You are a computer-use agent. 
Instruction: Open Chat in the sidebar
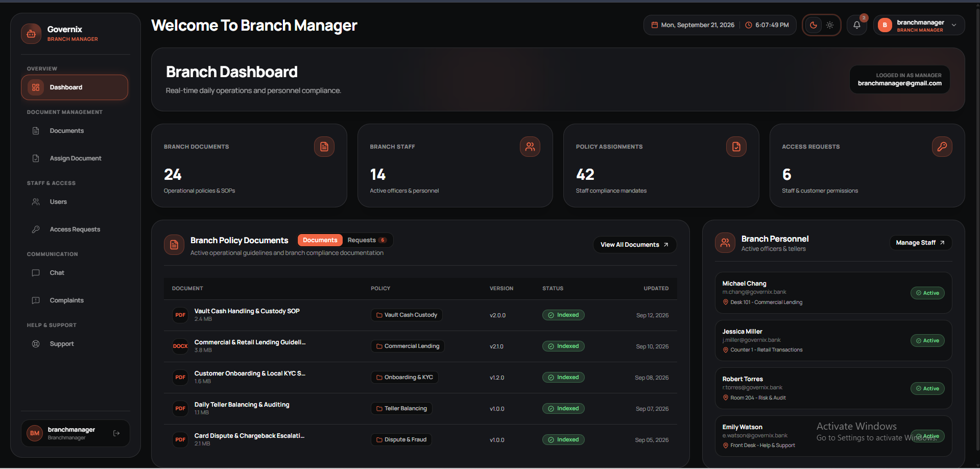tap(75, 273)
